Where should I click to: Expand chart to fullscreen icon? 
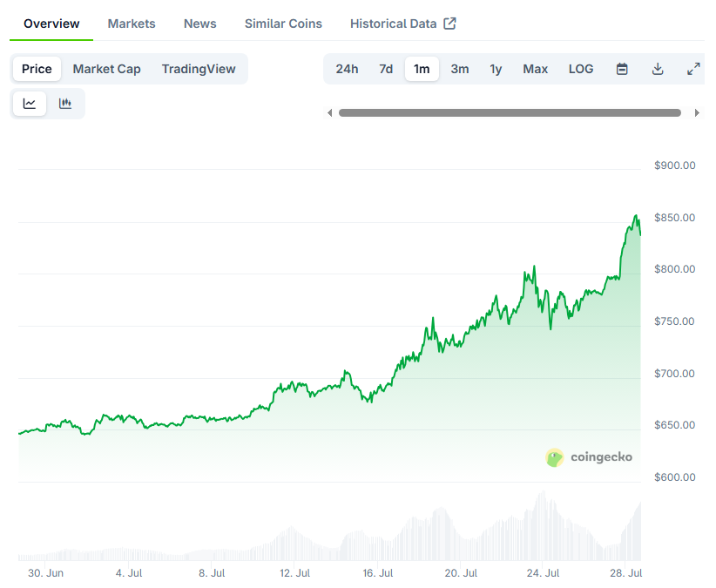point(693,69)
